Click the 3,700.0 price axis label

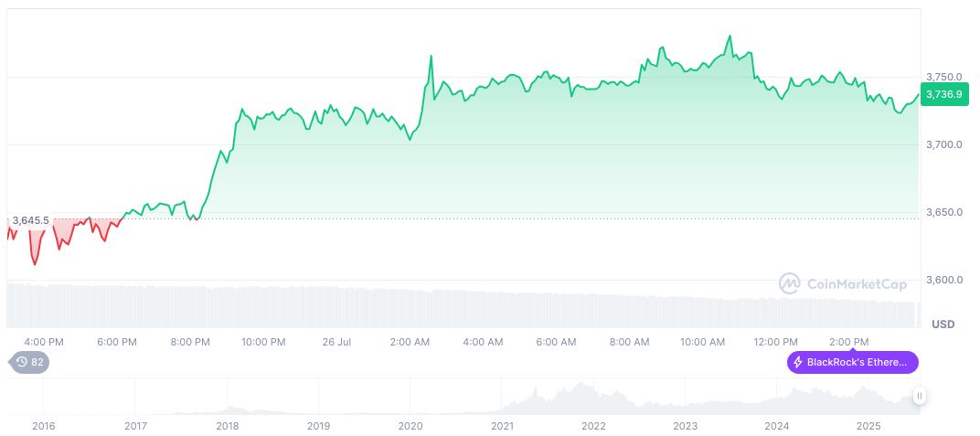point(942,144)
